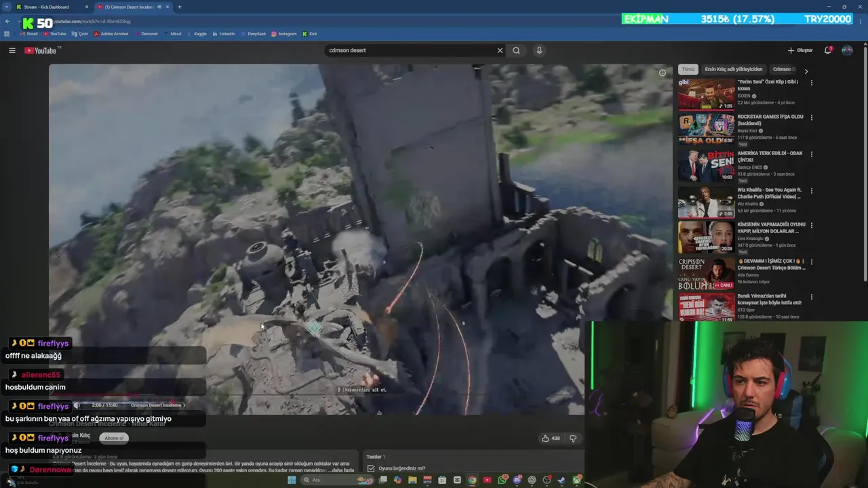Open the Discord taskbar icon

517,480
